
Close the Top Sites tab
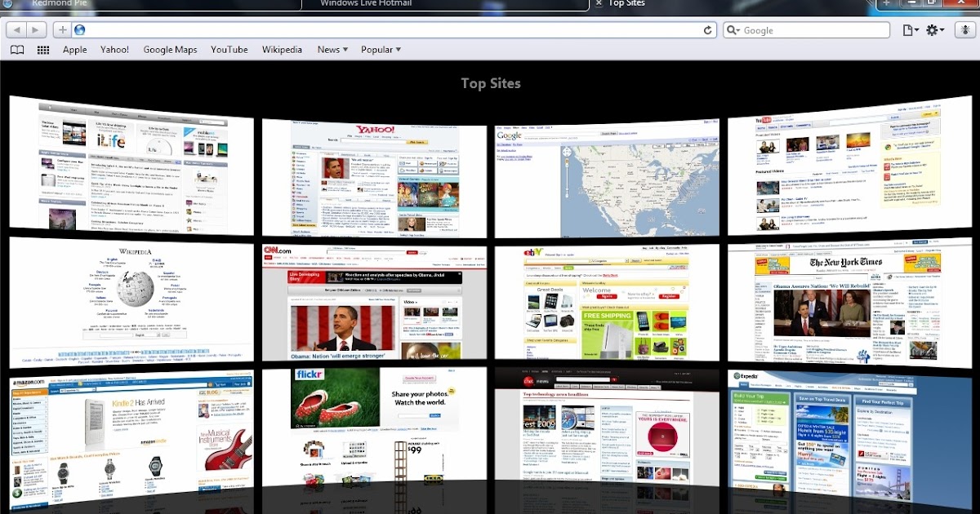[599, 3]
